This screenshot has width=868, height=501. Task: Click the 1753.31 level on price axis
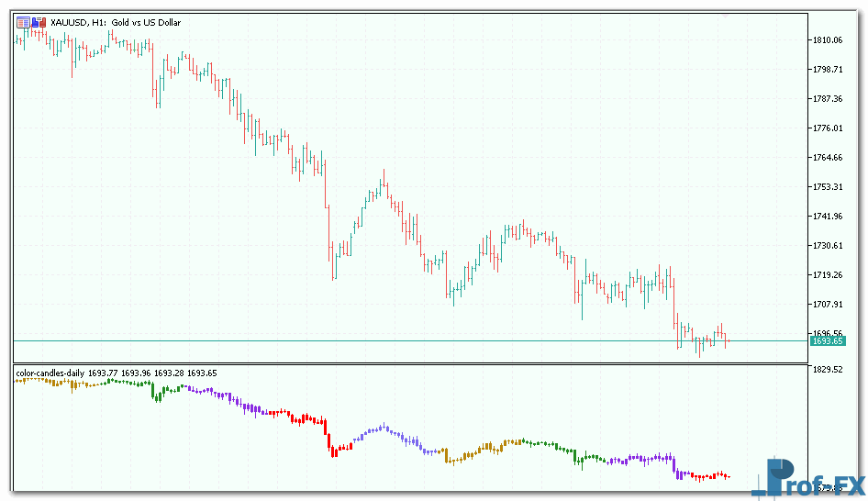[x=827, y=187]
